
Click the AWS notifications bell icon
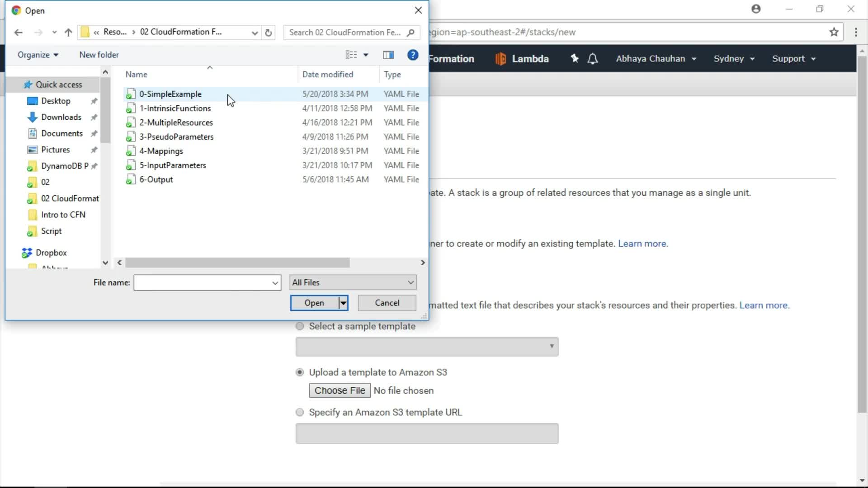click(x=593, y=59)
